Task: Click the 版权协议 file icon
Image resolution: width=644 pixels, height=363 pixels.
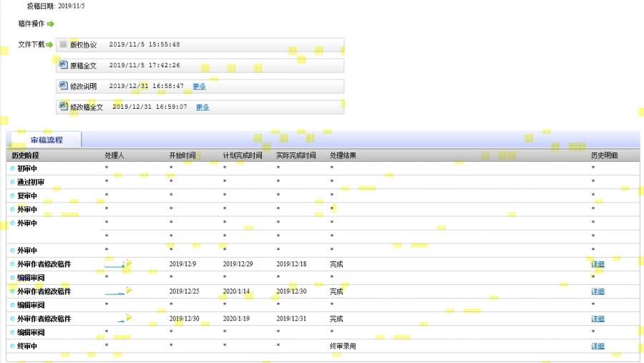Action: pyautogui.click(x=63, y=44)
